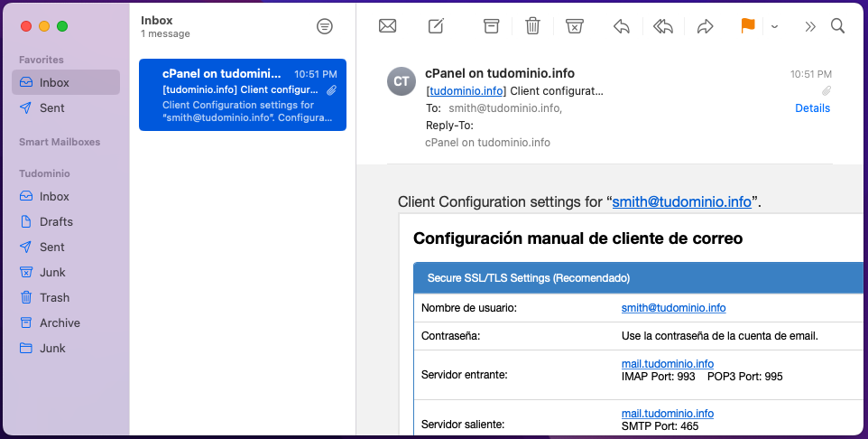Click attachment paperclip in message header
The image size is (868, 439).
coord(826,90)
